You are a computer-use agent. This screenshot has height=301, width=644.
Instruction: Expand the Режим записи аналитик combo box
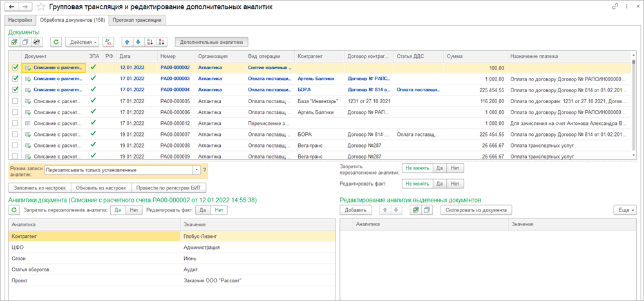(x=196, y=170)
